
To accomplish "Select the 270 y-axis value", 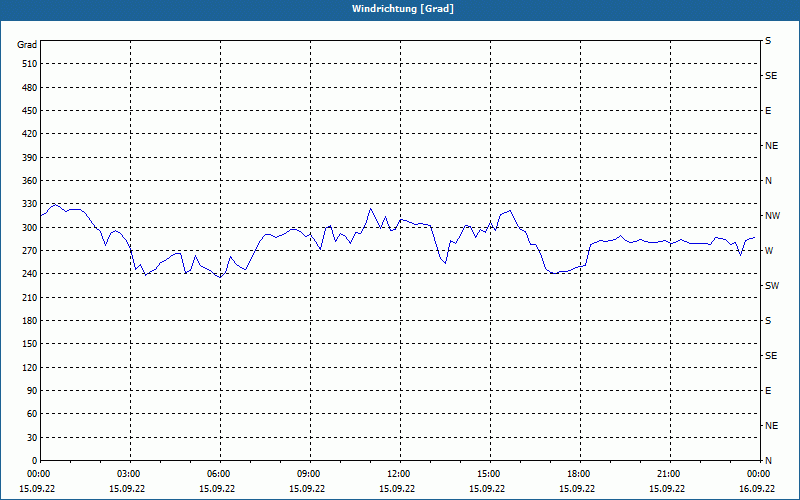I will (29, 251).
